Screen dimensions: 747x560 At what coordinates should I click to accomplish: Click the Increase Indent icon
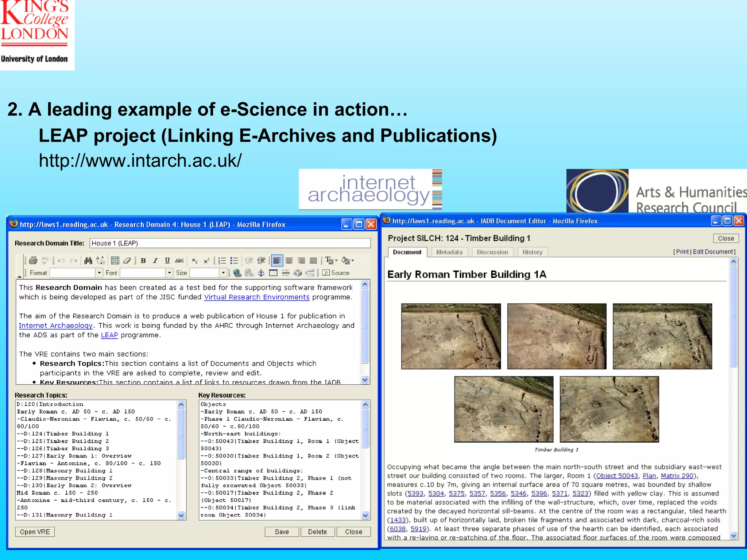261,260
